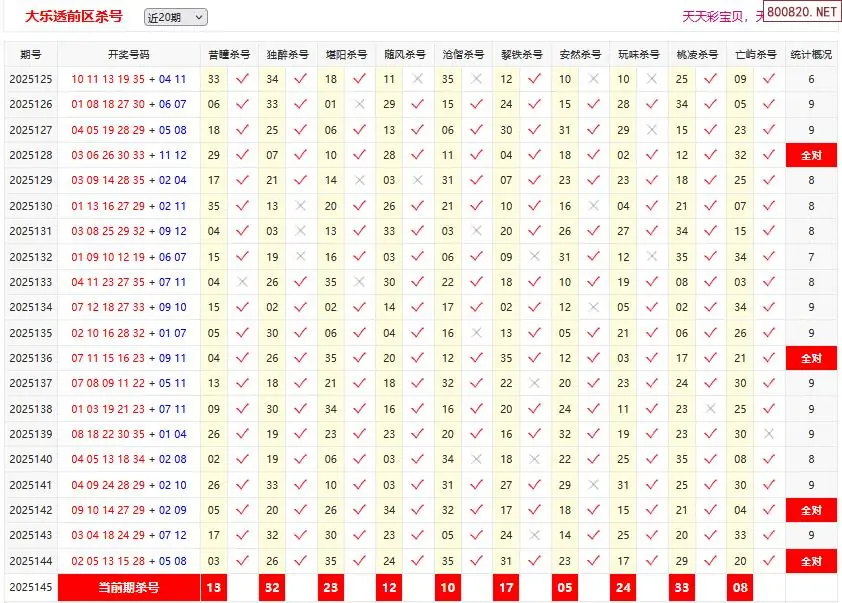Click the 统计概况 column header
Screen dimensions: 842x603
pyautogui.click(x=811, y=54)
